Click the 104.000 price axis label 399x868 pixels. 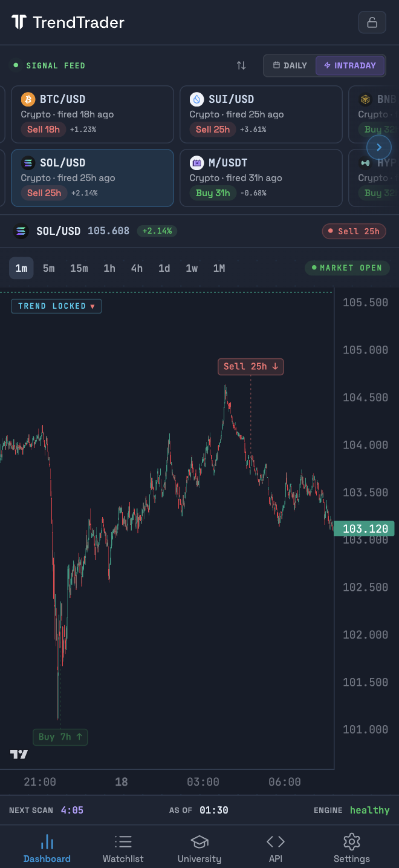tap(366, 445)
